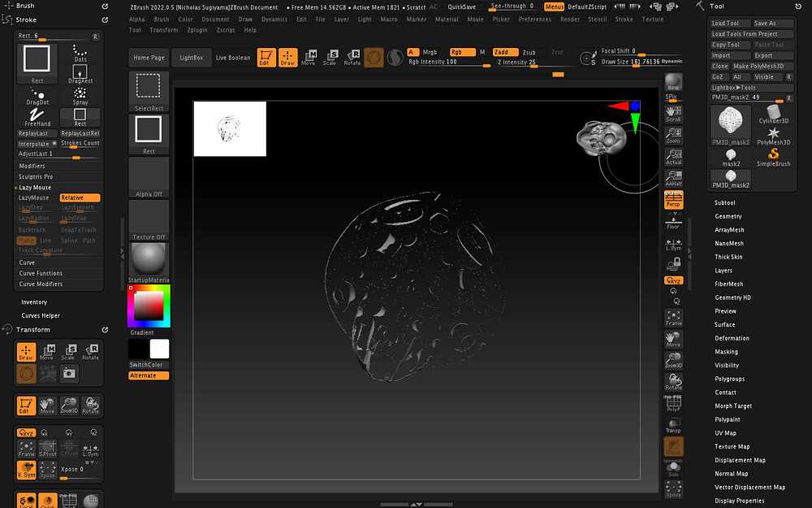Viewport: 812px width, 508px height.
Task: Open the Render menu
Action: click(570, 20)
